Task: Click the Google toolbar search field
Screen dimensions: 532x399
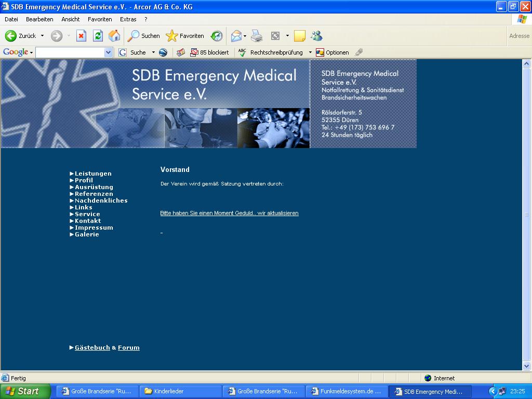Action: [x=70, y=52]
